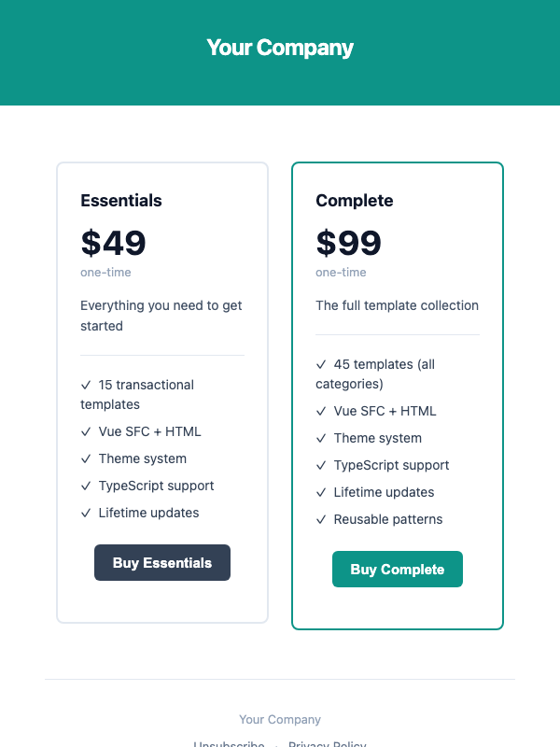Select the Complete plan title
560x747 pixels.
click(355, 201)
